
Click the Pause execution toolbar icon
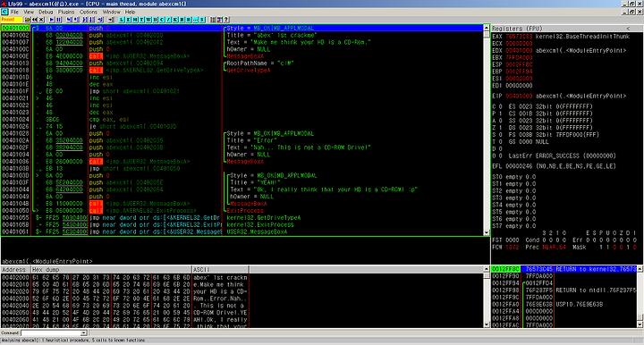pos(58,20)
